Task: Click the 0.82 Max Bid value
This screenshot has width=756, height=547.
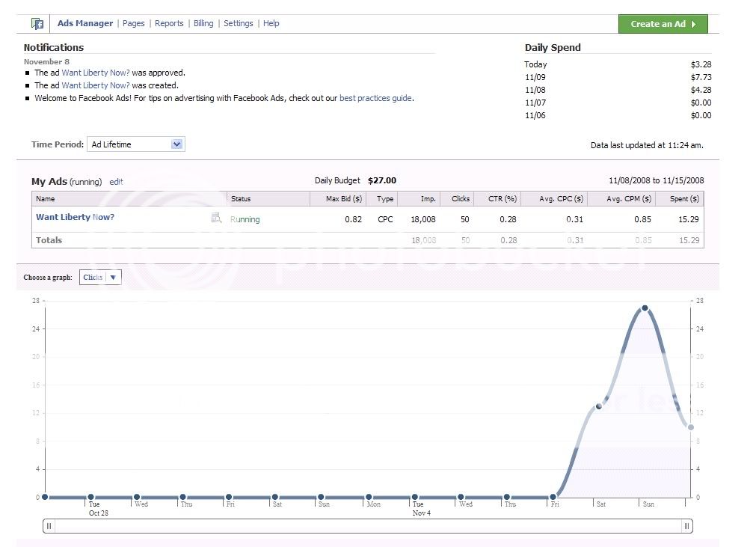Action: [x=354, y=219]
